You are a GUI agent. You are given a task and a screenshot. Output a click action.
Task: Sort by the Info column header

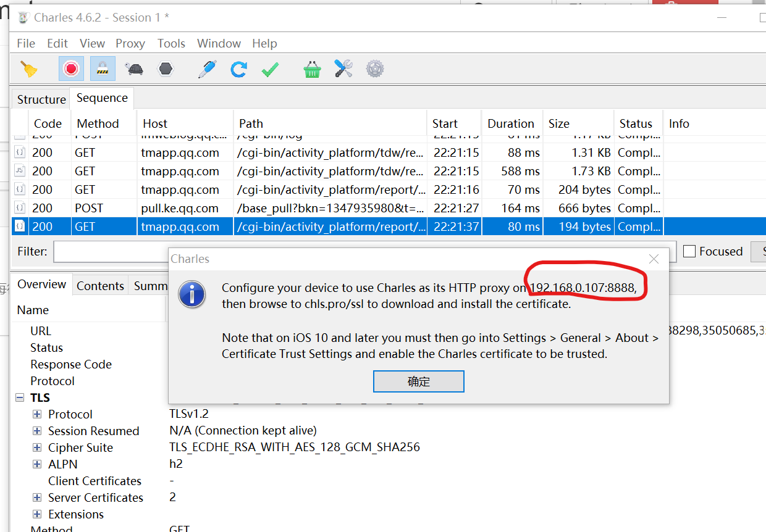click(x=714, y=123)
